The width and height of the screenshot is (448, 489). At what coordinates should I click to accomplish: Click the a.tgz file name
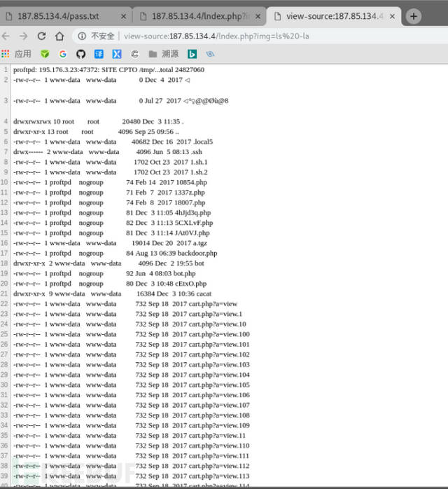pyautogui.click(x=200, y=243)
